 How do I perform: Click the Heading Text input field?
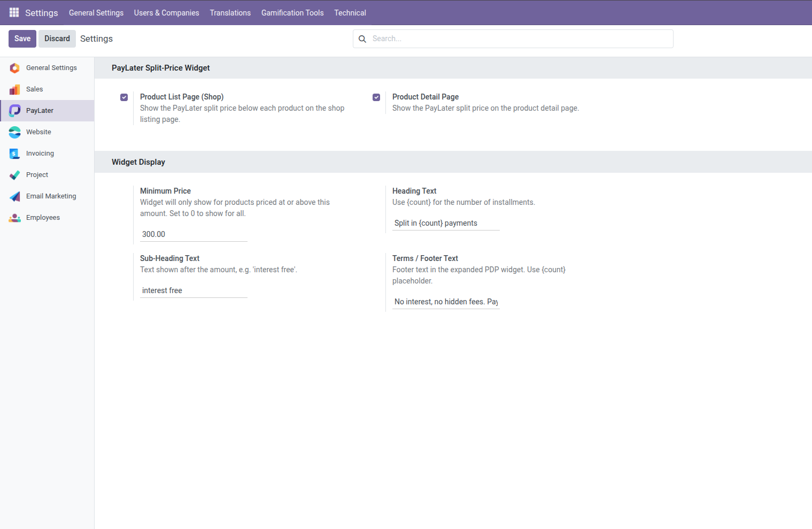[446, 223]
